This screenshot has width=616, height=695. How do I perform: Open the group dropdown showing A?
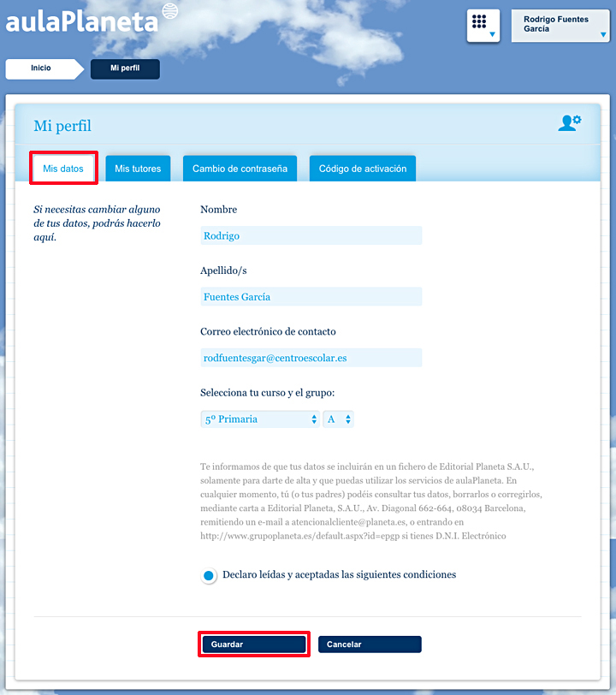click(x=339, y=419)
